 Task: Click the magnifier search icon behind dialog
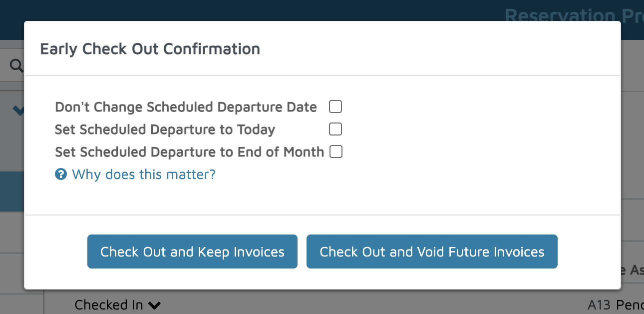(16, 65)
